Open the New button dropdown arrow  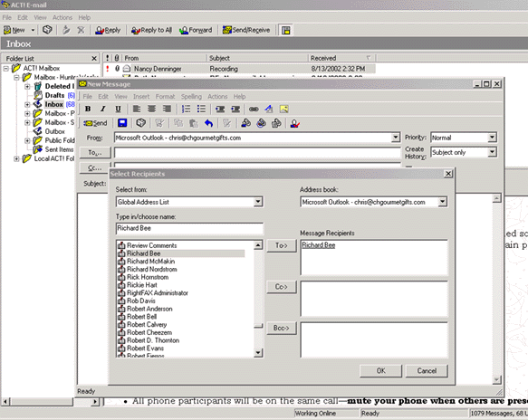(x=33, y=30)
